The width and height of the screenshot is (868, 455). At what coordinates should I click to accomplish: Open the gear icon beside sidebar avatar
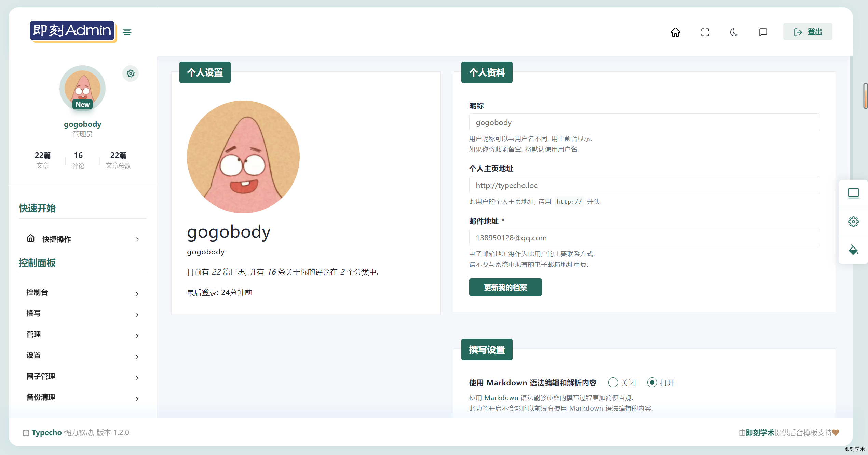point(131,73)
